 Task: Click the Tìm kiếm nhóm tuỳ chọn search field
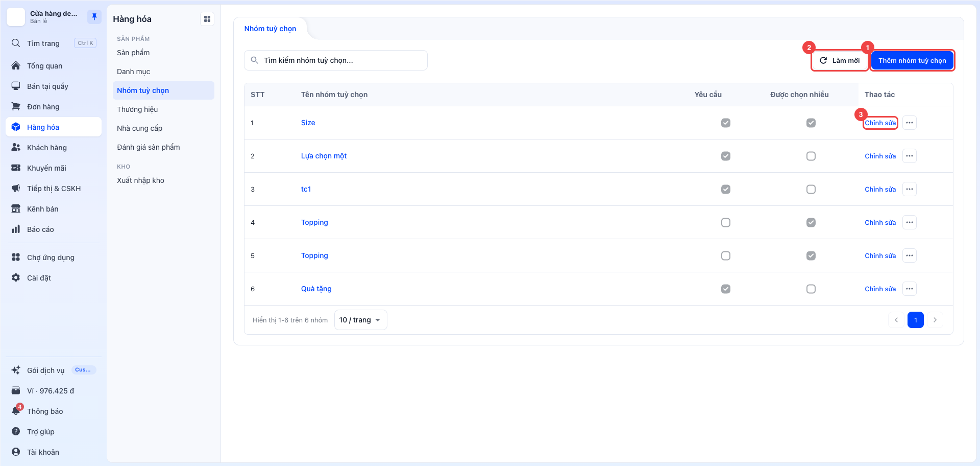(x=336, y=60)
